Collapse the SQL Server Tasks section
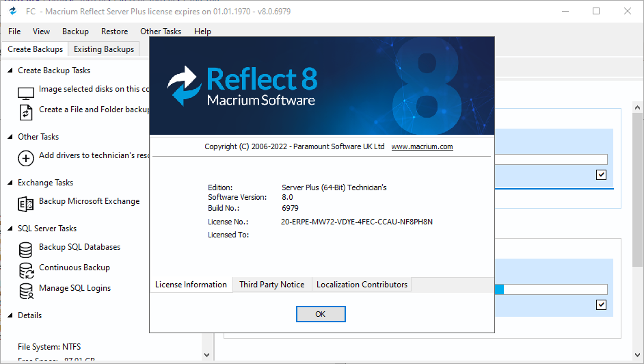 pos(10,229)
